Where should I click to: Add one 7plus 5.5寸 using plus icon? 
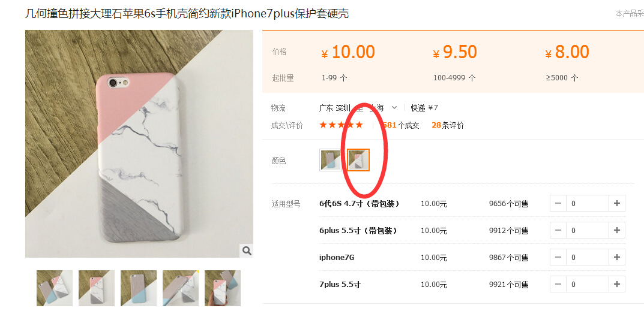(616, 284)
